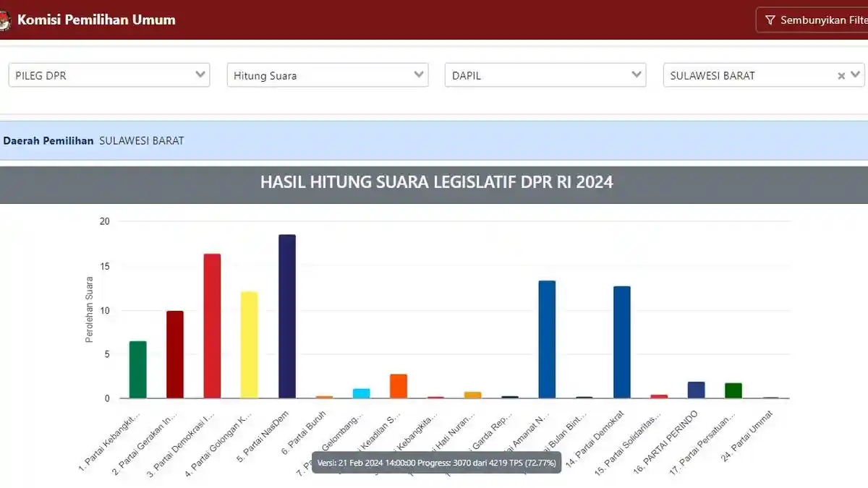Click the green Partai Kebangkitan bar

(137, 369)
